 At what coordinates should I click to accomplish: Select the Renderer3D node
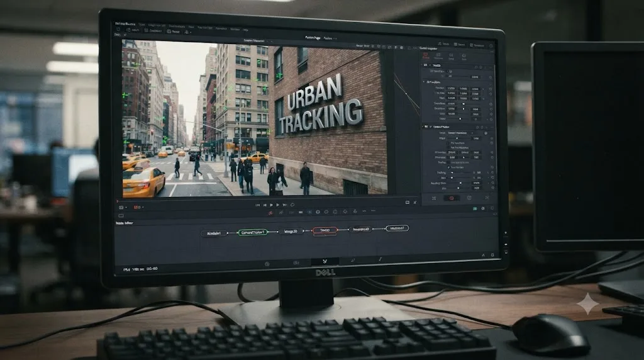coord(360,229)
